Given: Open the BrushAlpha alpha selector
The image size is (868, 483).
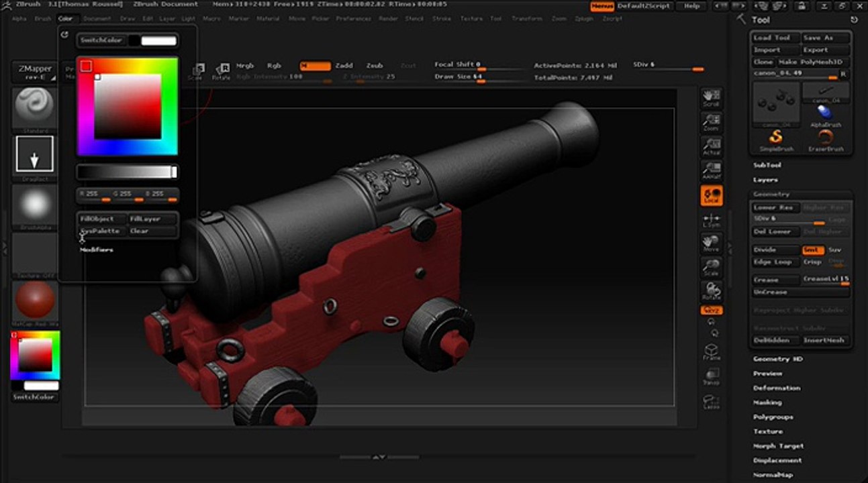Looking at the screenshot, I should pyautogui.click(x=34, y=207).
